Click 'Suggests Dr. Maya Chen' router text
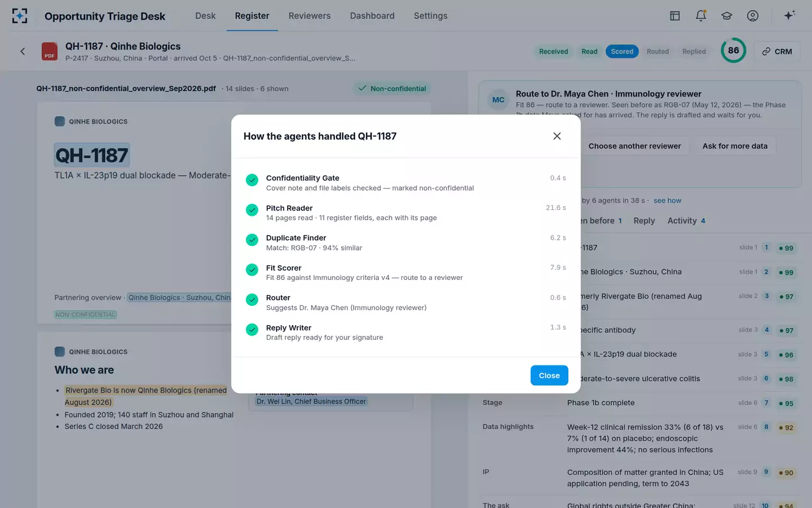The height and width of the screenshot is (508, 812). pyautogui.click(x=346, y=308)
